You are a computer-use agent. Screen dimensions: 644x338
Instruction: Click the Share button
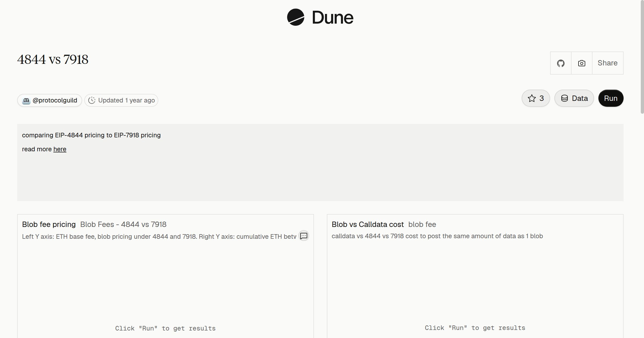click(x=608, y=63)
